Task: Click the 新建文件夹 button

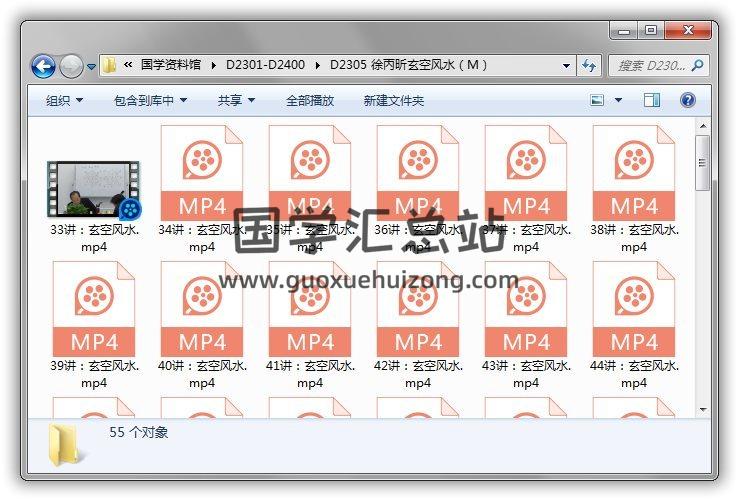Action: click(393, 101)
